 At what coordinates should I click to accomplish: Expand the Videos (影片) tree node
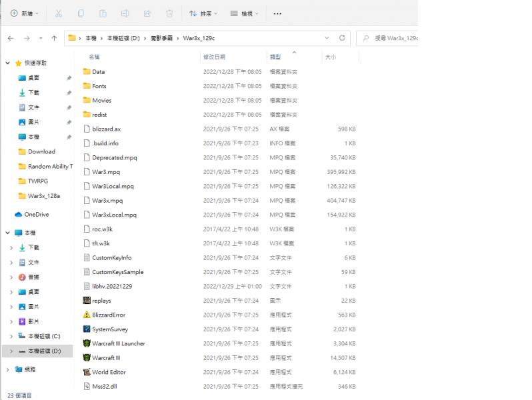coord(11,321)
